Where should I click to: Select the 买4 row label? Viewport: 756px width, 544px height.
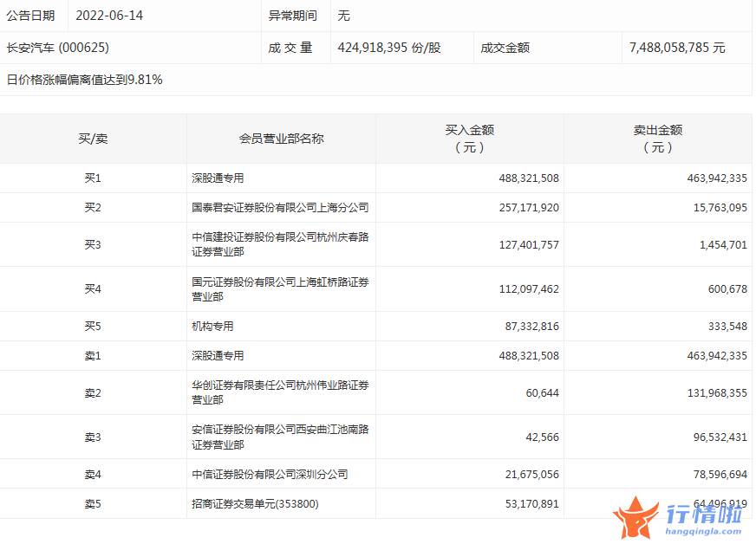coord(93,289)
